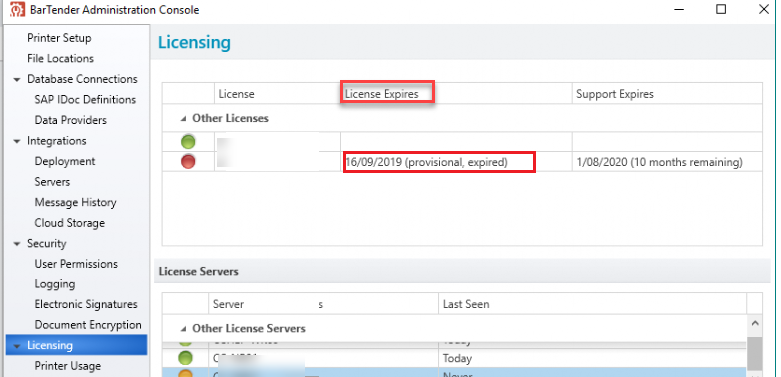Collapse Licensing tree arrow
This screenshot has height=377, width=781.
(17, 346)
